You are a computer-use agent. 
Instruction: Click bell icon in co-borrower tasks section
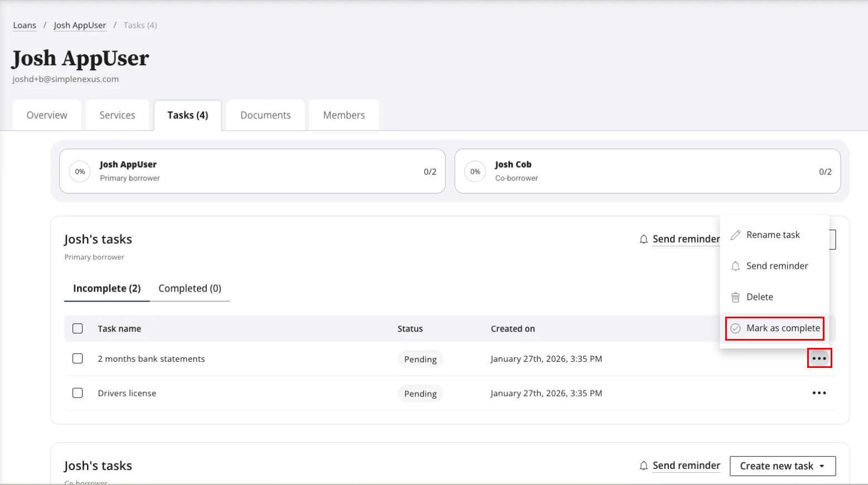coord(644,465)
